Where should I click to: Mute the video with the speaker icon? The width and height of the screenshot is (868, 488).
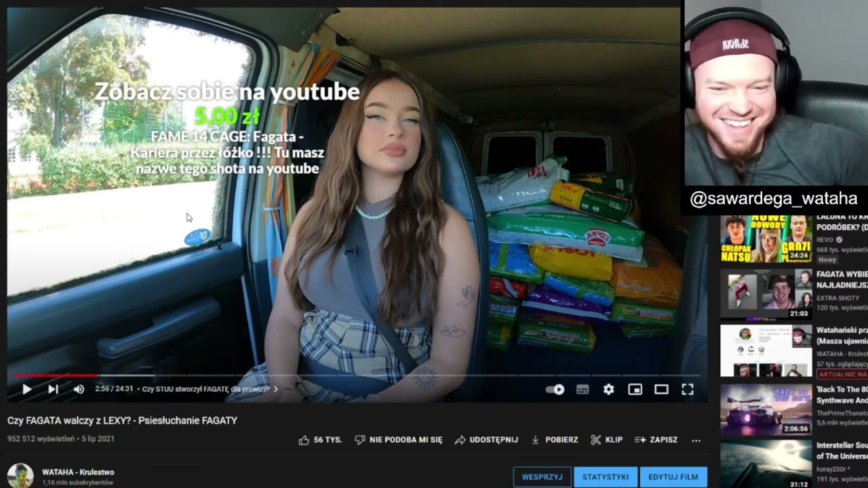click(x=79, y=389)
